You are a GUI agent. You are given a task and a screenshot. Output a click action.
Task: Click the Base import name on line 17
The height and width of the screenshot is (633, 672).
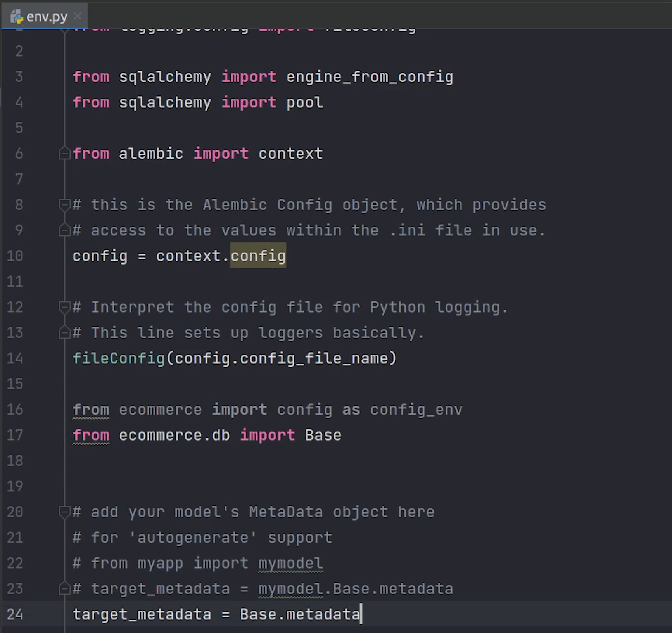click(x=323, y=435)
